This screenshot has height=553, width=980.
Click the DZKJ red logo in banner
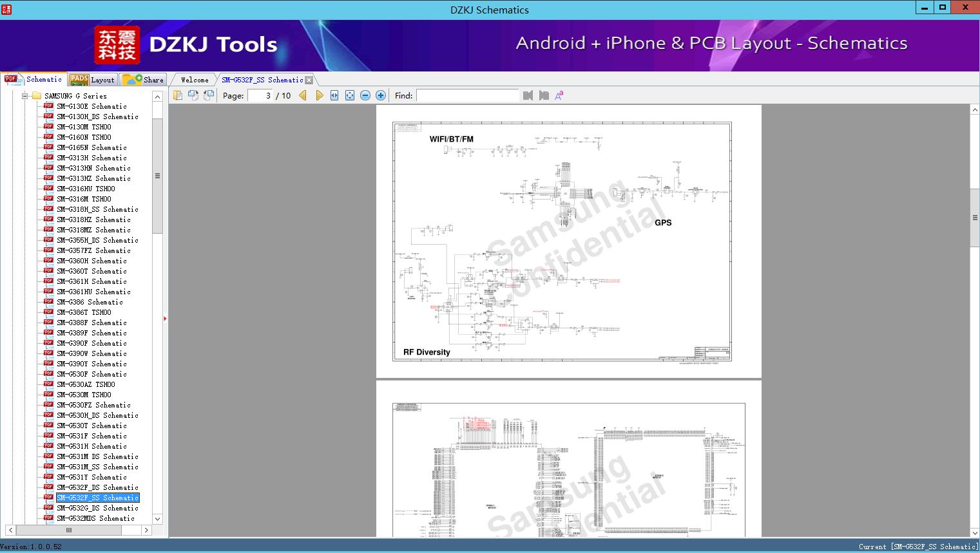tap(117, 44)
